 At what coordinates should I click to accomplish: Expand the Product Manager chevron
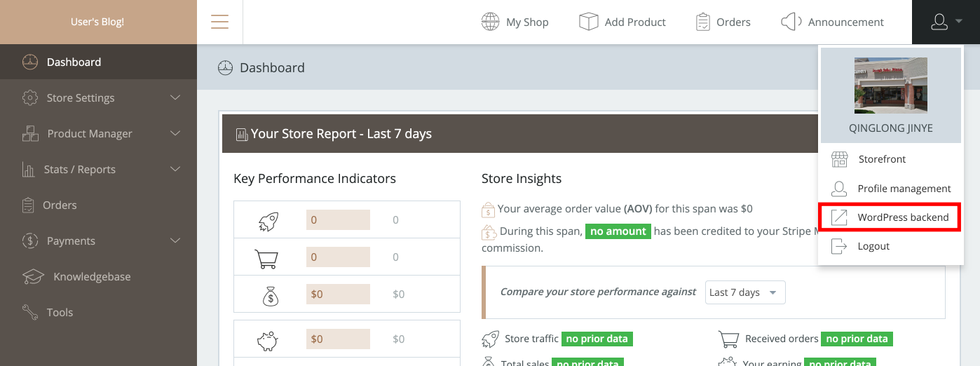(x=175, y=133)
